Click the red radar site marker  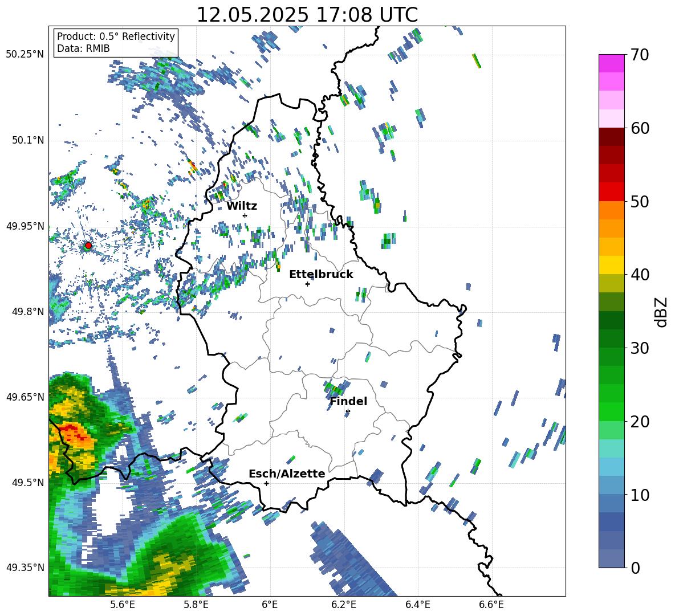tap(88, 246)
